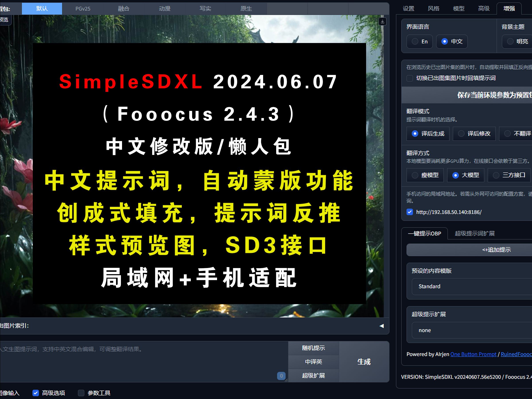532x399 pixels.
Task: Choose 瘦模型 translation method
Action: click(x=425, y=175)
